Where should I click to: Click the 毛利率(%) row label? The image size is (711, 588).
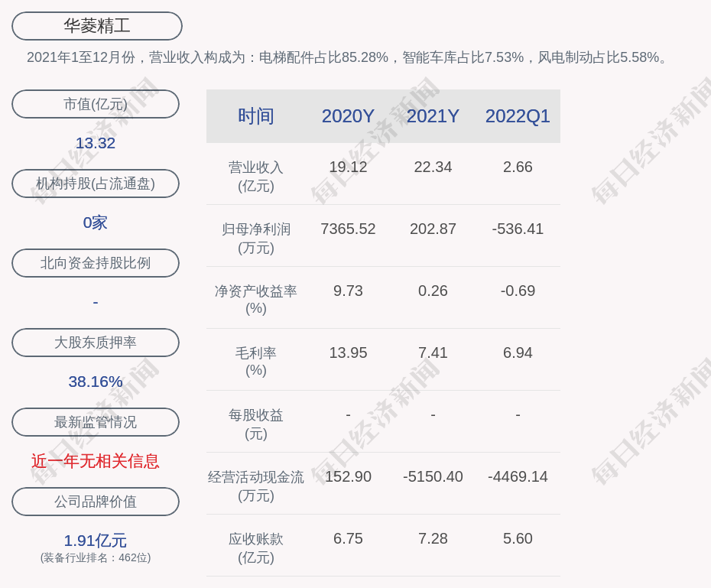click(x=256, y=362)
